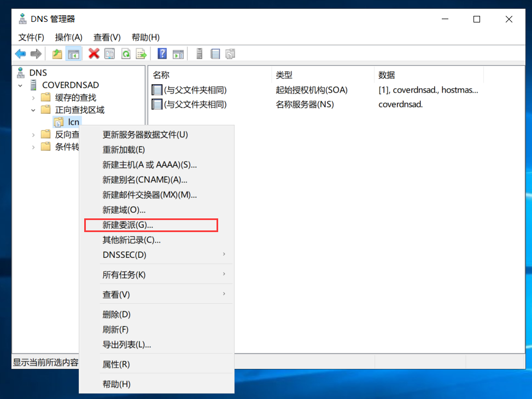
Task: Open Properties via the toolbar icon
Action: coord(109,54)
